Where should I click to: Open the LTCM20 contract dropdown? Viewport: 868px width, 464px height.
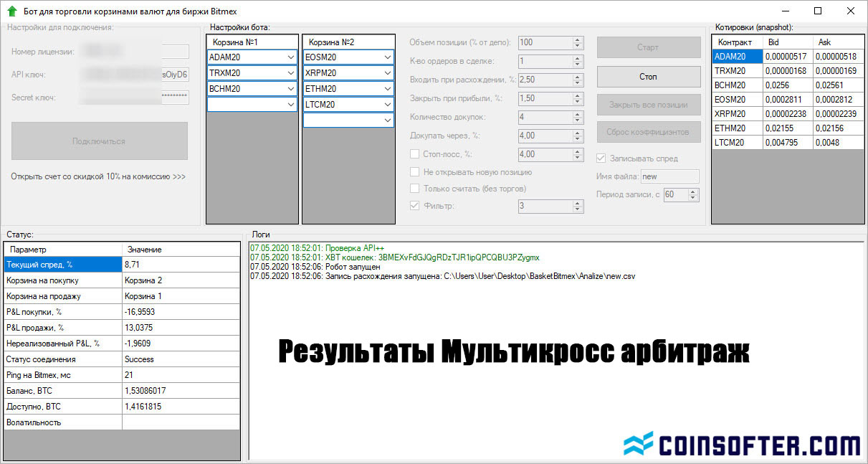387,105
